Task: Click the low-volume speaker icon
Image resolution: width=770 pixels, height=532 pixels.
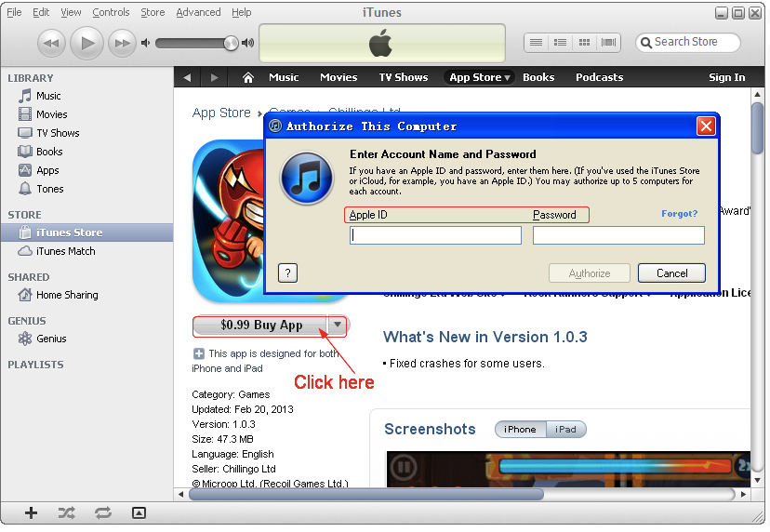Action: 145,43
